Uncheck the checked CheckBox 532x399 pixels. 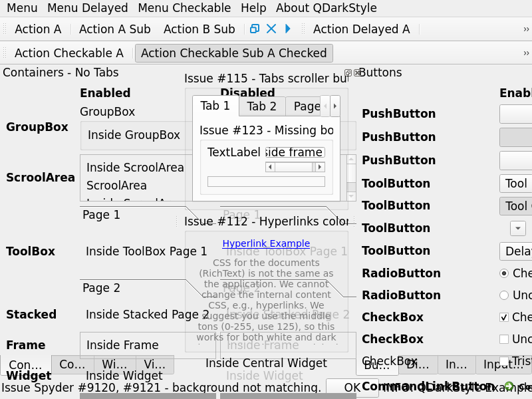(504, 317)
